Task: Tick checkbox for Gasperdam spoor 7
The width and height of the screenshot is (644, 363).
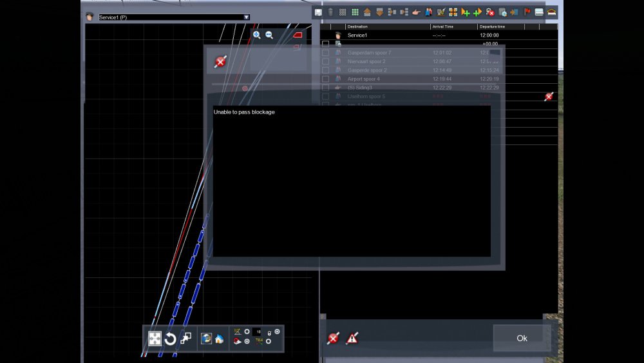Action: (x=325, y=53)
